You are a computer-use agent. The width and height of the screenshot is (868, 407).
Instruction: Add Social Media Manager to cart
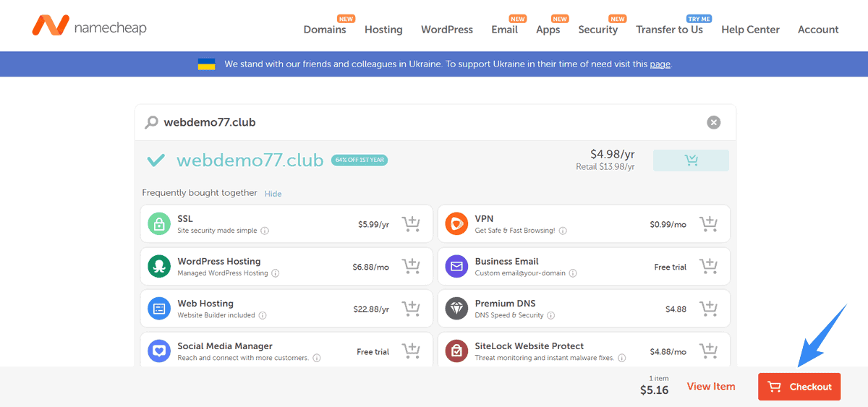[412, 351]
